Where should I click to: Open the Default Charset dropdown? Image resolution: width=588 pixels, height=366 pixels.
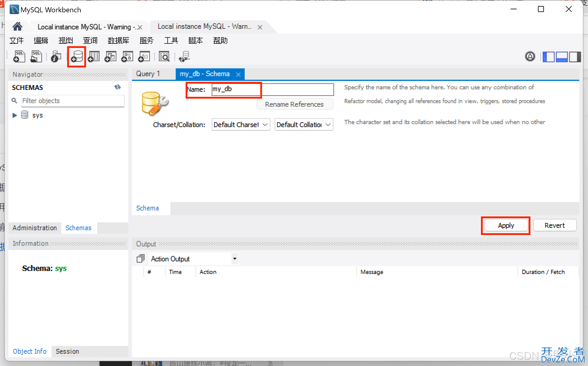[241, 124]
